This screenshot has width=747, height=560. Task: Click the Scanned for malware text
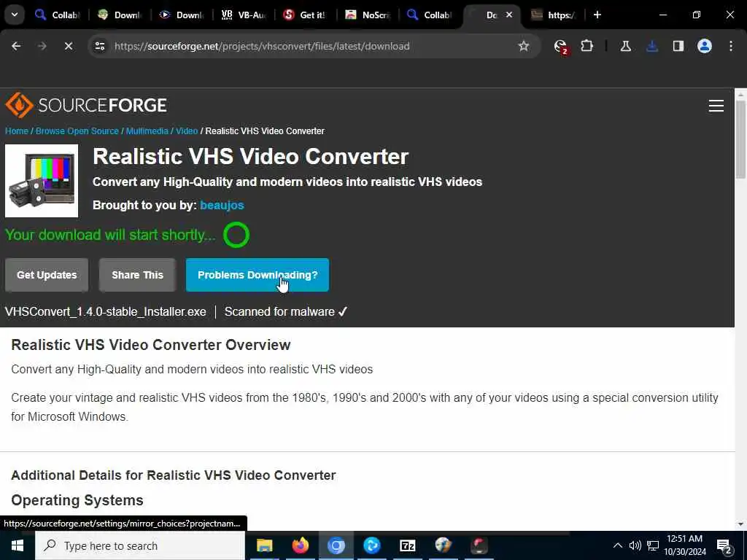coord(286,312)
